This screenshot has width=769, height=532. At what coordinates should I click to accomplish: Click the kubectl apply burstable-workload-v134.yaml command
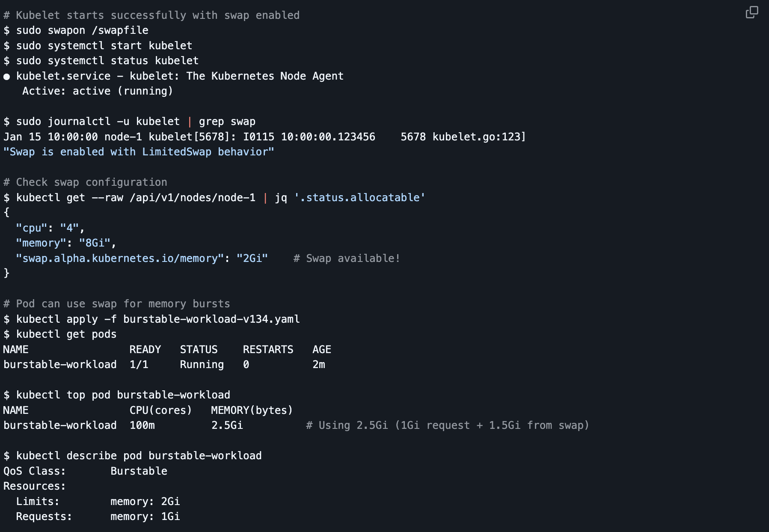pyautogui.click(x=157, y=319)
